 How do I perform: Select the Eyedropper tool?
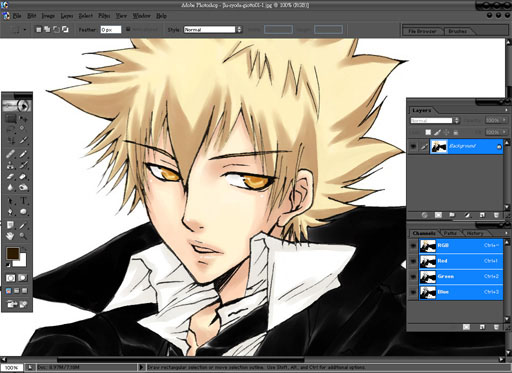pyautogui.click(x=23, y=225)
